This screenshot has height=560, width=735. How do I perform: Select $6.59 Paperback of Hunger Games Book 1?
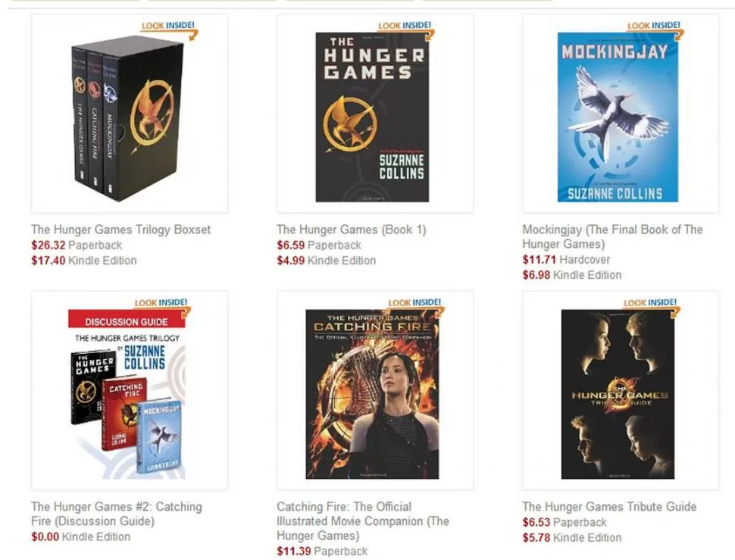pos(319,245)
